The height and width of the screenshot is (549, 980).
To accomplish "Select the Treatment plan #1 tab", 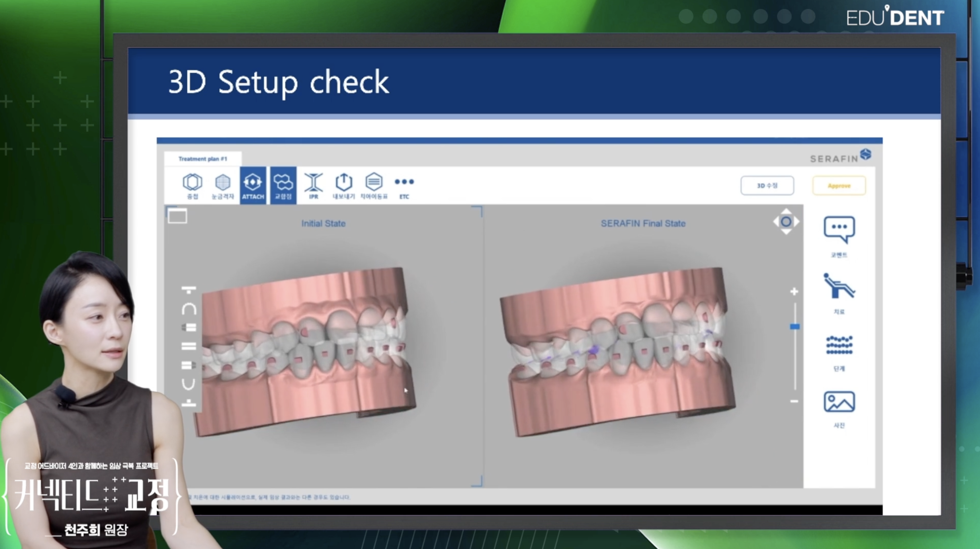I will point(203,159).
